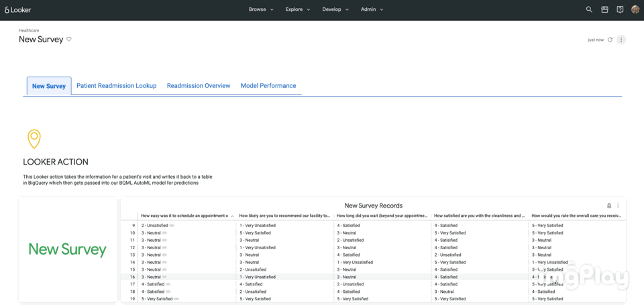Image resolution: width=644 pixels, height=305 pixels.
Task: Click '2 - Unsatisfied' in row 9
Action: point(155,226)
